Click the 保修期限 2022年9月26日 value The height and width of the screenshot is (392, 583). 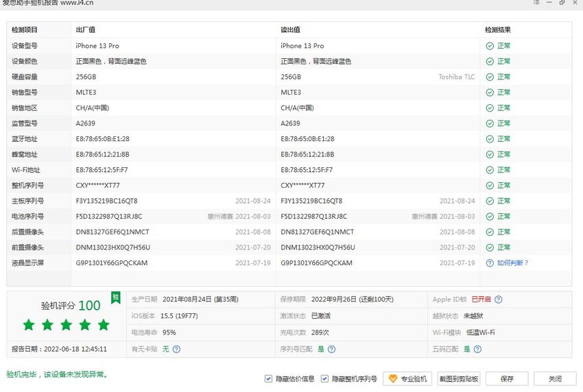(x=352, y=299)
